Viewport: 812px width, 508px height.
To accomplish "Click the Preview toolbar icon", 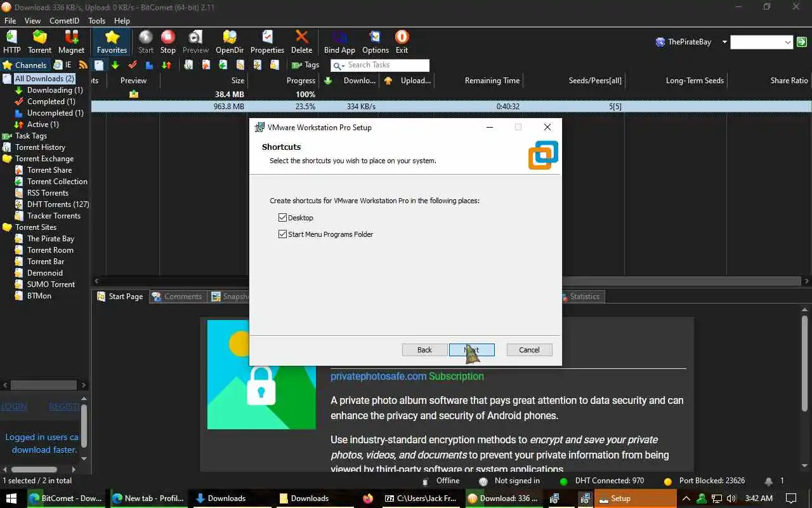I will point(195,42).
